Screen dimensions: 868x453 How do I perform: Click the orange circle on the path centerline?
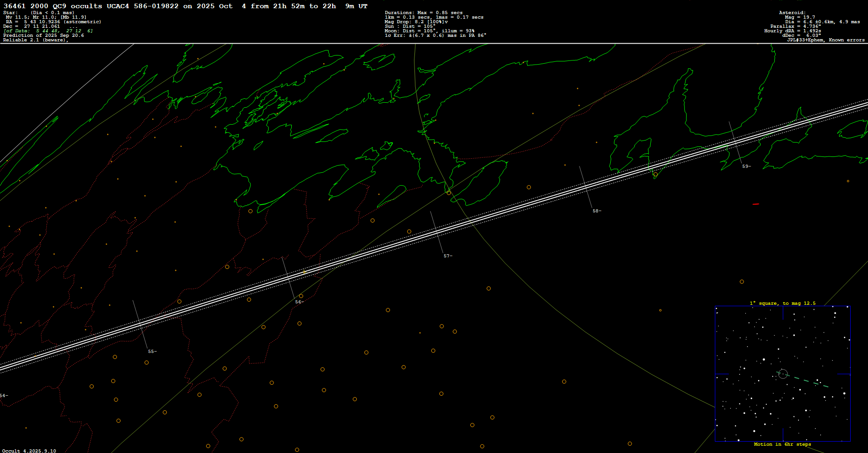pyautogui.click(x=655, y=174)
